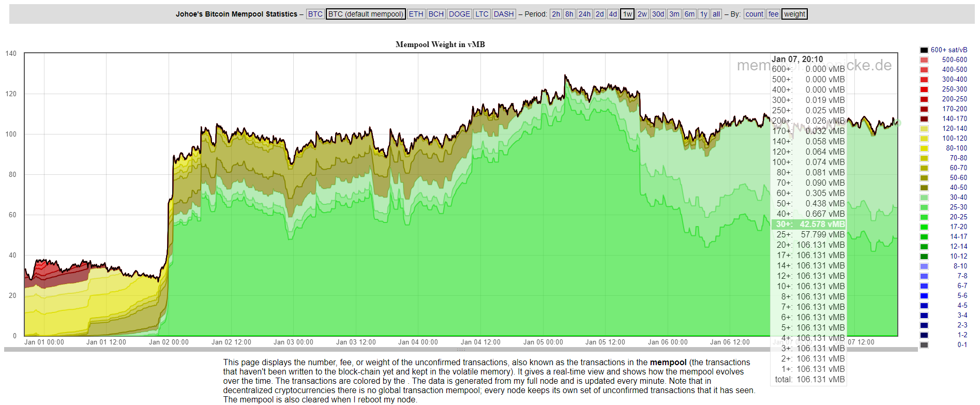This screenshot has height=405, width=980.
Task: Toggle the 200-250 legend swatch
Action: click(x=924, y=99)
